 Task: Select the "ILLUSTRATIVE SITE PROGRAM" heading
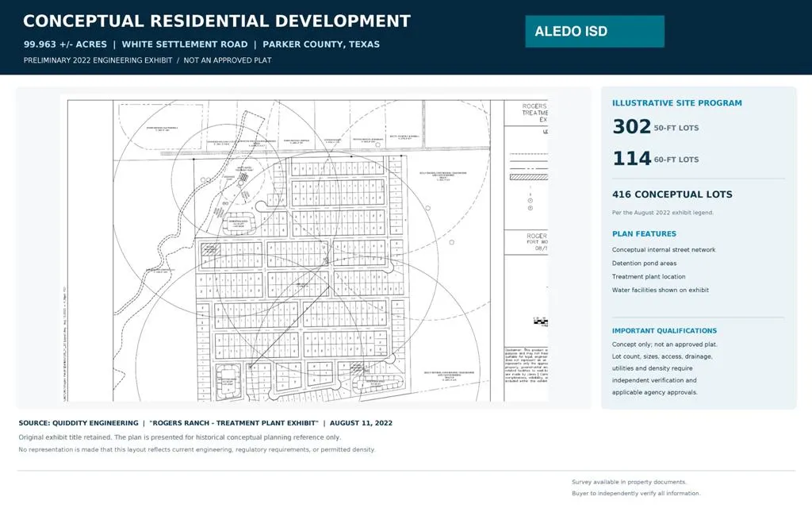(677, 103)
